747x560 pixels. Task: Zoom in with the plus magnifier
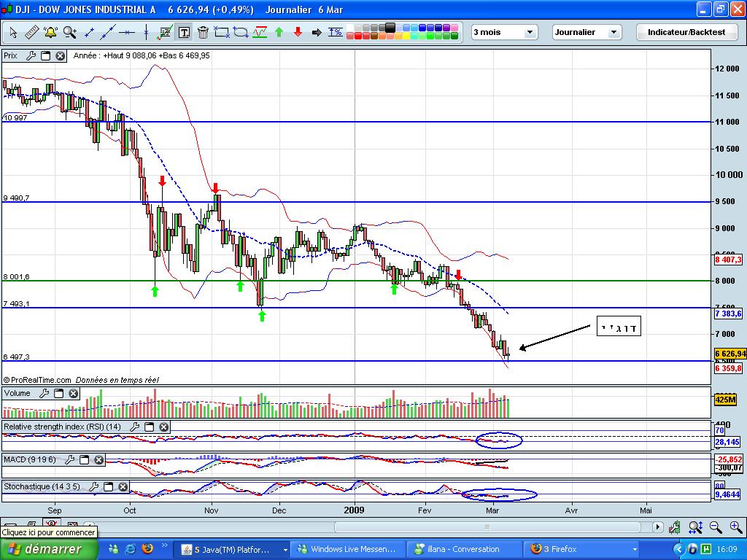click(x=736, y=526)
